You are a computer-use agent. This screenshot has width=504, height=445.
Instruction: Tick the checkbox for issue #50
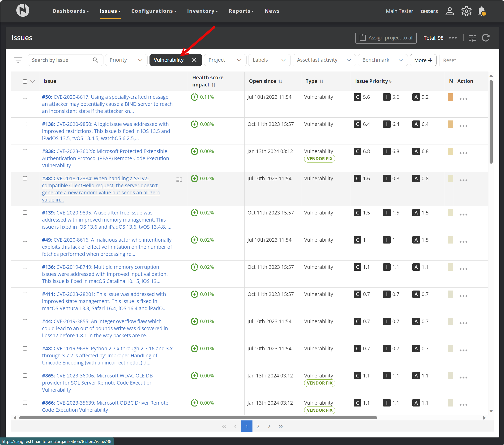click(x=25, y=97)
